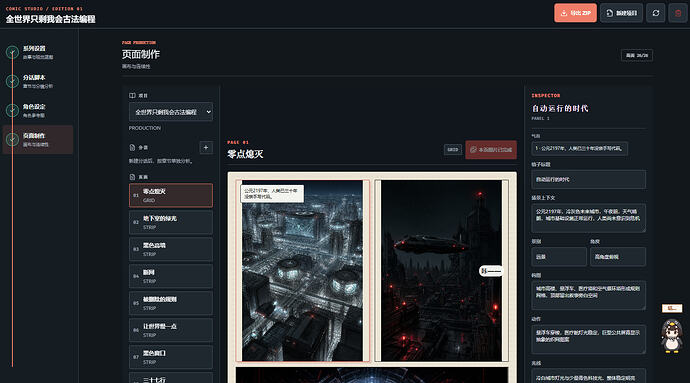
Task: Click the green check circle for 系列设置 step
Action: [x=12, y=52]
